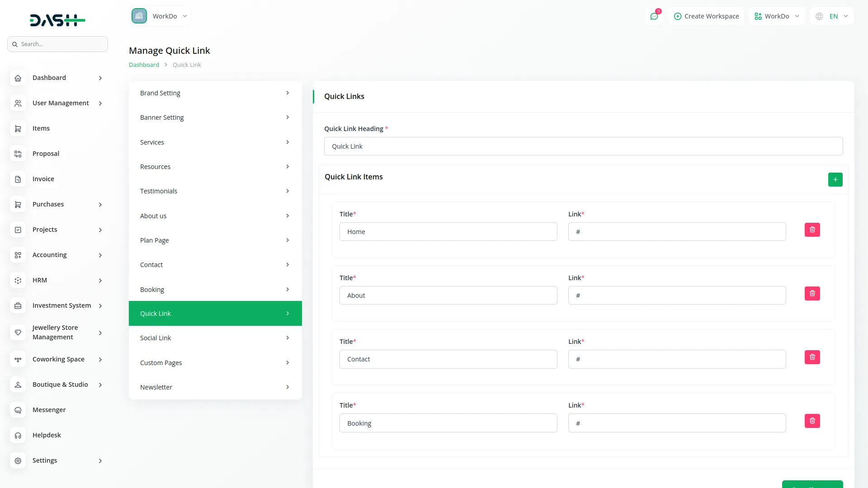Go to Dashboard via breadcrumb link
The height and width of the screenshot is (488, 868).
[144, 65]
